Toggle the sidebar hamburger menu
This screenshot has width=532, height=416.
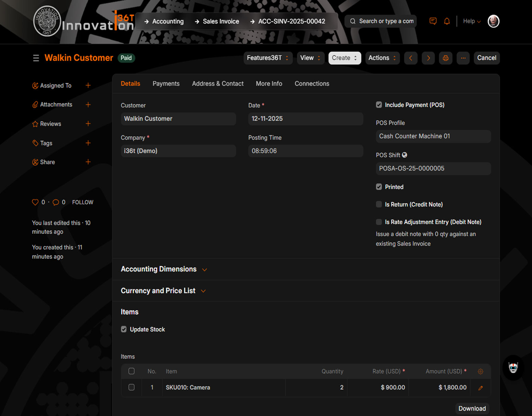click(36, 58)
